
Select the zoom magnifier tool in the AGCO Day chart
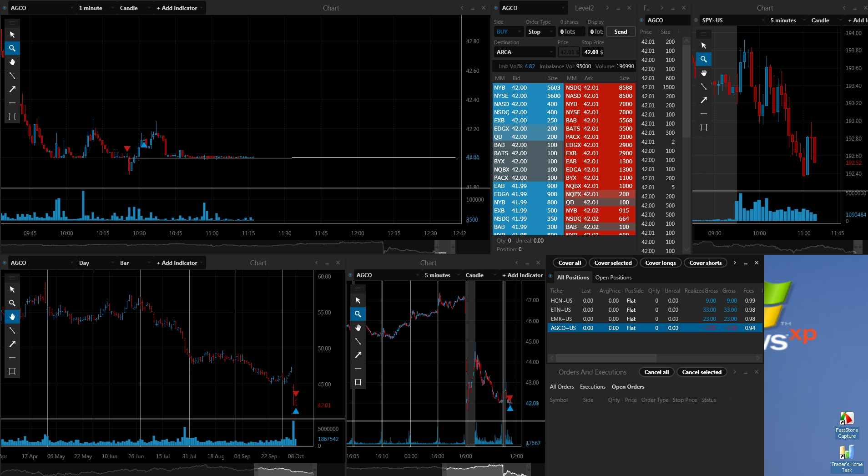tap(12, 303)
